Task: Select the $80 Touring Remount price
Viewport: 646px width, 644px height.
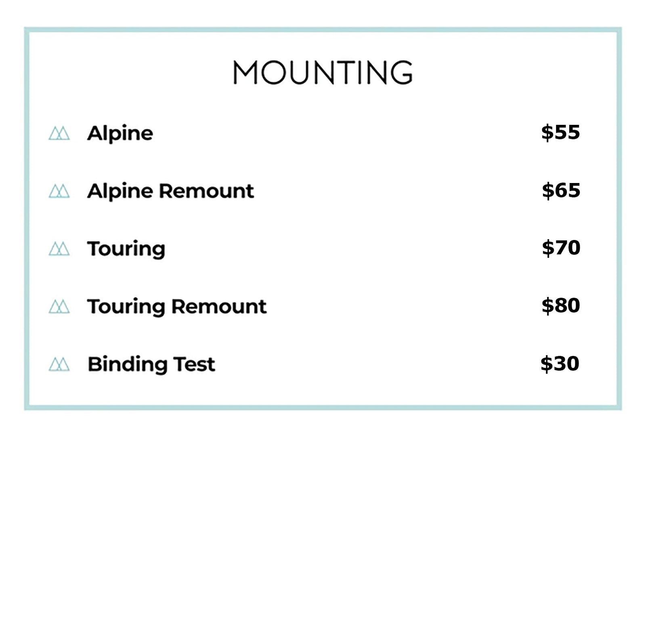Action: pyautogui.click(x=560, y=305)
